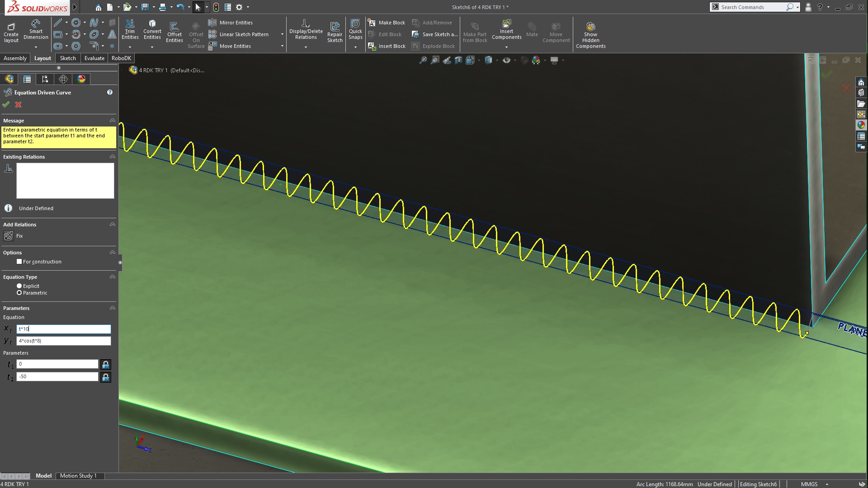This screenshot has height=488, width=868.
Task: Click the Smart Dimension tool
Action: coord(36,30)
